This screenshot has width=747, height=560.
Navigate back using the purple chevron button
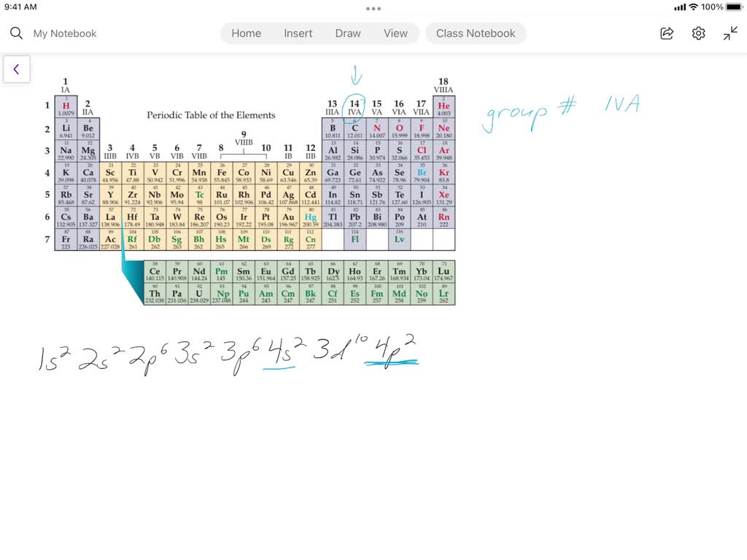[x=16, y=69]
